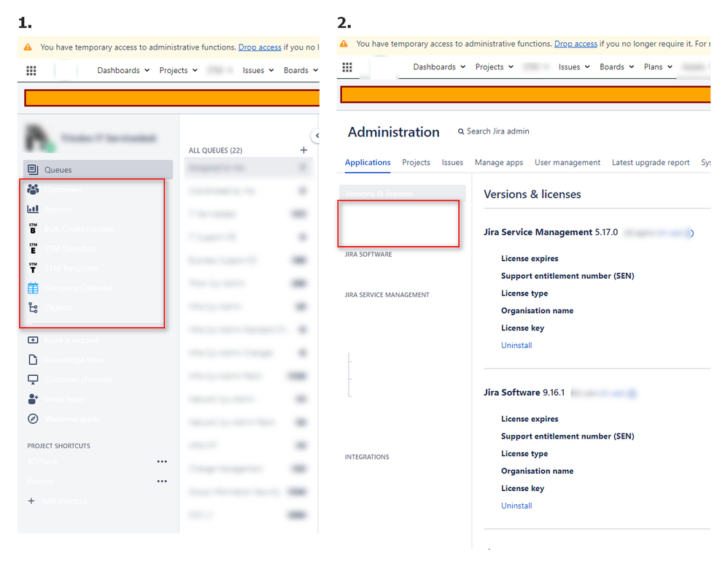Click the Search Jira admin magnifier icon

[x=460, y=131]
